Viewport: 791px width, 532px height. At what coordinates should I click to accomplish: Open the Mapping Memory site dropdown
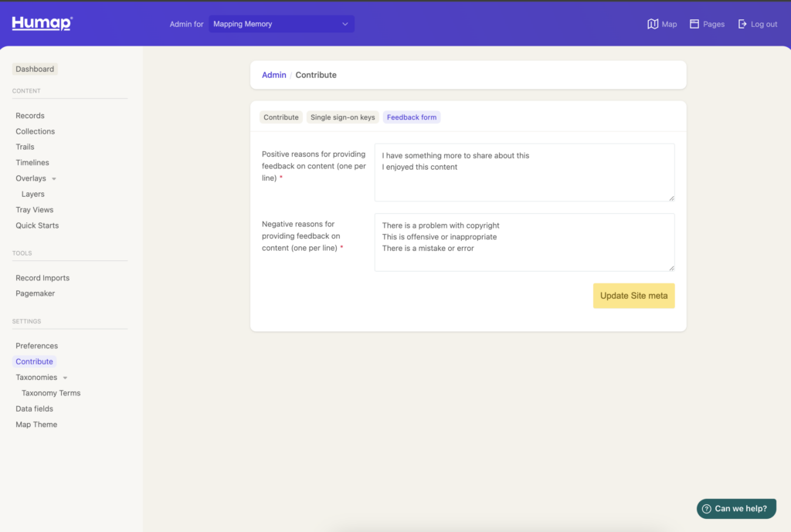tap(281, 24)
